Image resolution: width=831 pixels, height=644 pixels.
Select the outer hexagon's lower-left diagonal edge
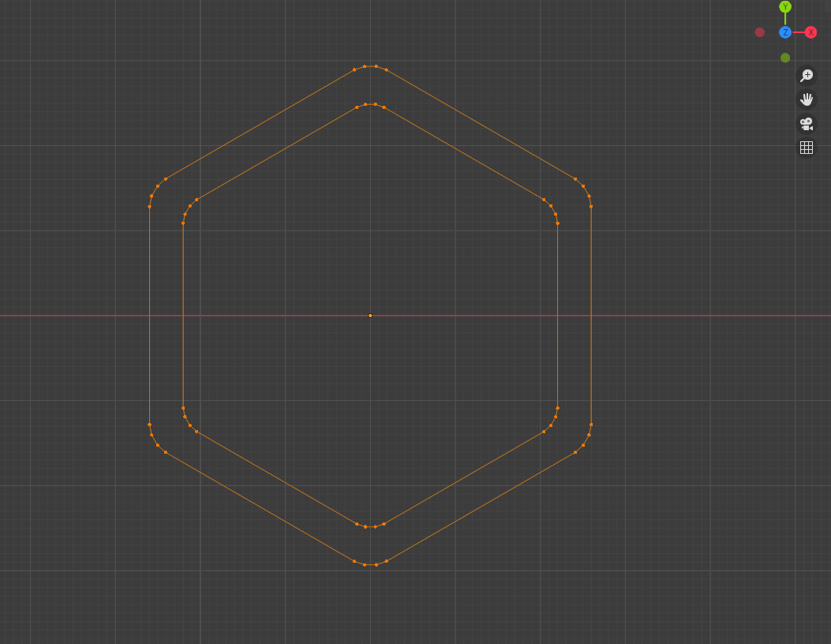260,507
